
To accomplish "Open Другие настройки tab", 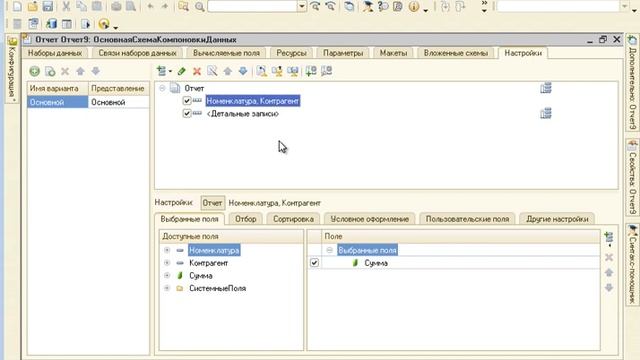I will click(x=557, y=219).
